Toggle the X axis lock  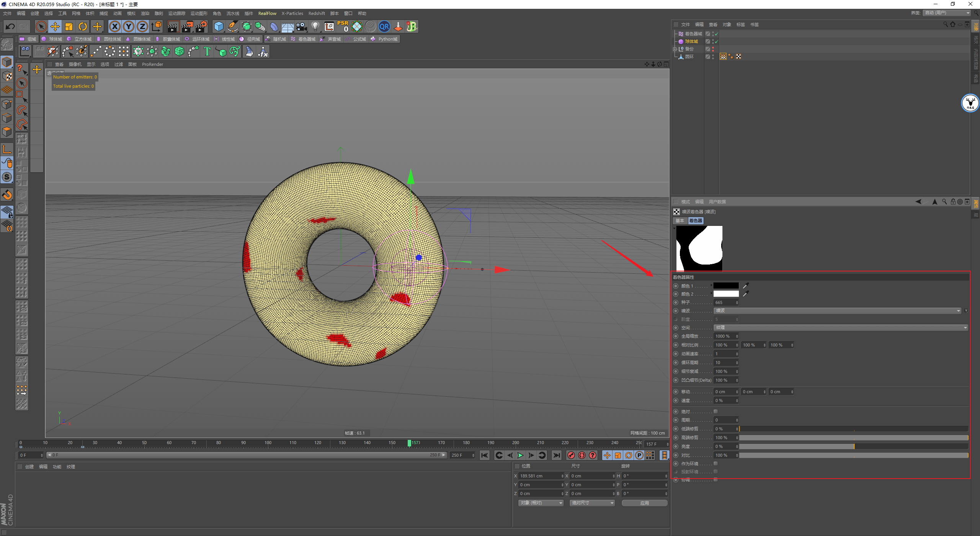[x=114, y=26]
